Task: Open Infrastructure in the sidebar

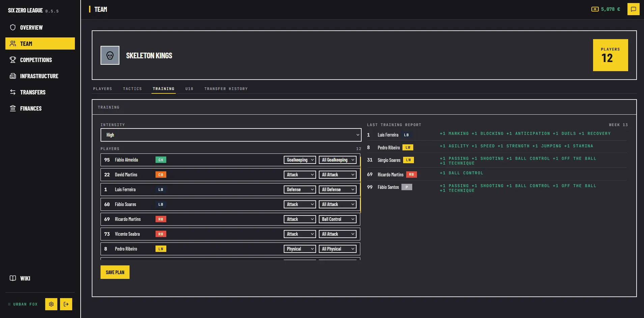Action: 40,76
